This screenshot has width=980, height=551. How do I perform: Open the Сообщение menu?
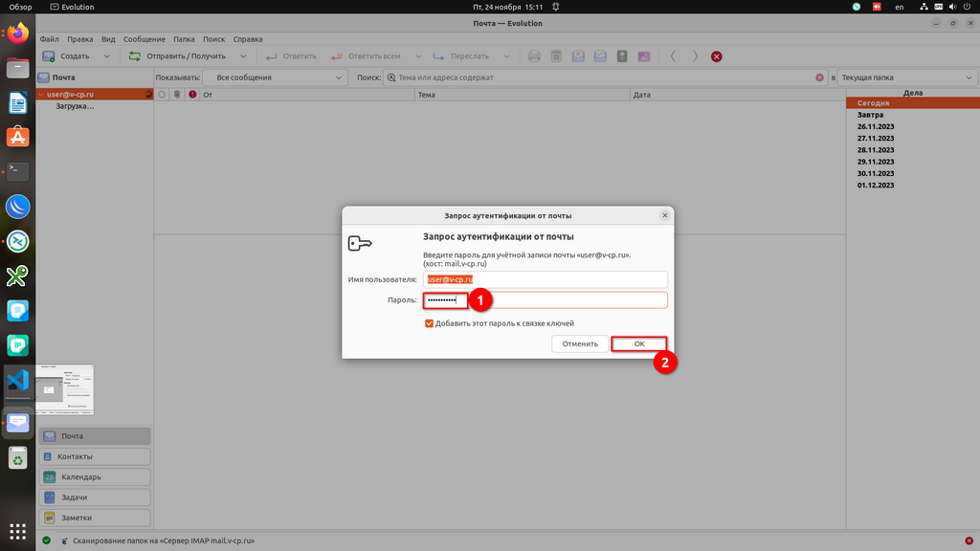coord(144,39)
